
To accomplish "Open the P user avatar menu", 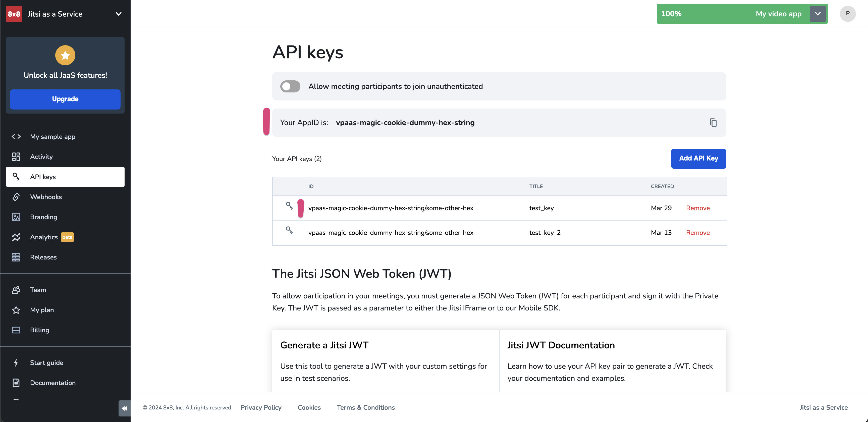I will (847, 14).
